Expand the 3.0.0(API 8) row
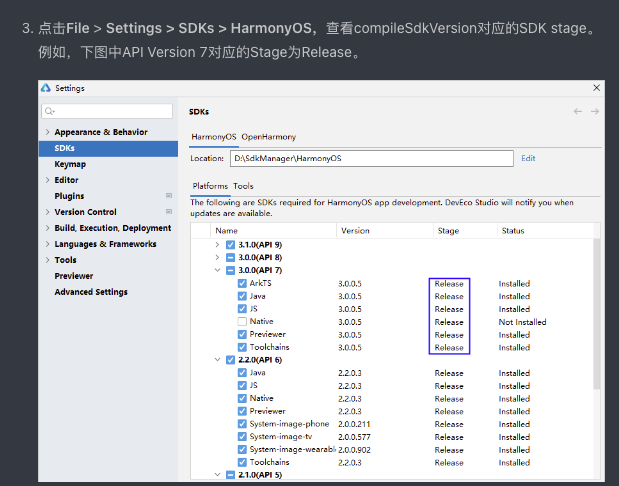This screenshot has width=619, height=486. (217, 257)
